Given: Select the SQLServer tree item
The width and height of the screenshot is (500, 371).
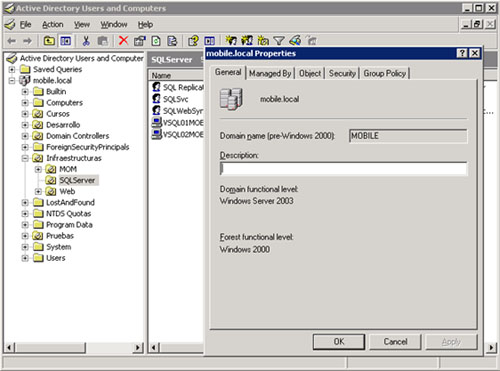Looking at the screenshot, I should 77,180.
